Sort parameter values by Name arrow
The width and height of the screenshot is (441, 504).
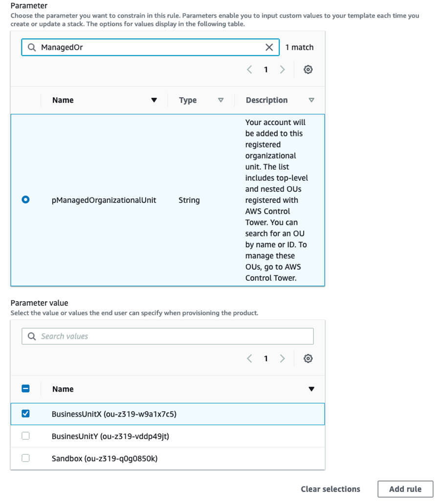311,389
